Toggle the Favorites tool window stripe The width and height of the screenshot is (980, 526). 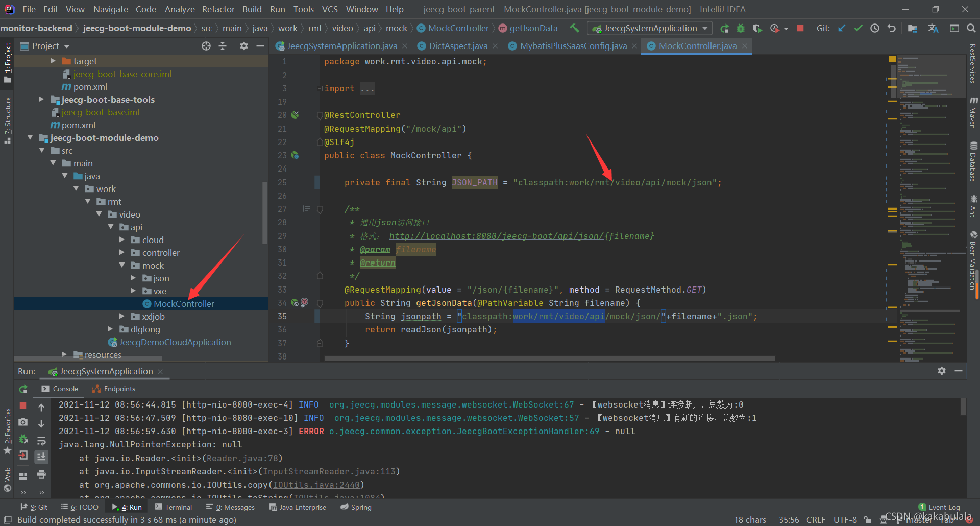pyautogui.click(x=8, y=432)
